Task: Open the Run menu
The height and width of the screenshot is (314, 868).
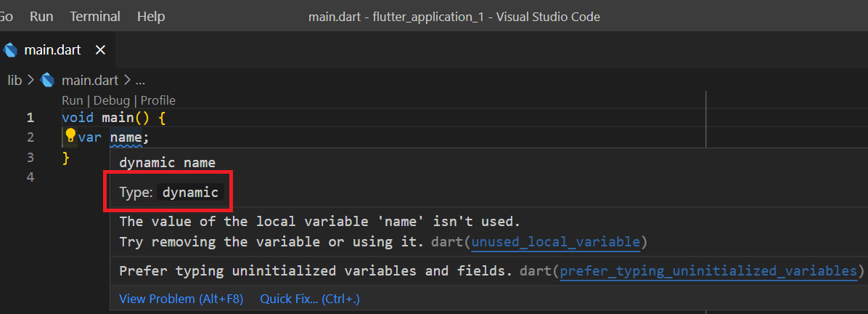Action: click(41, 17)
